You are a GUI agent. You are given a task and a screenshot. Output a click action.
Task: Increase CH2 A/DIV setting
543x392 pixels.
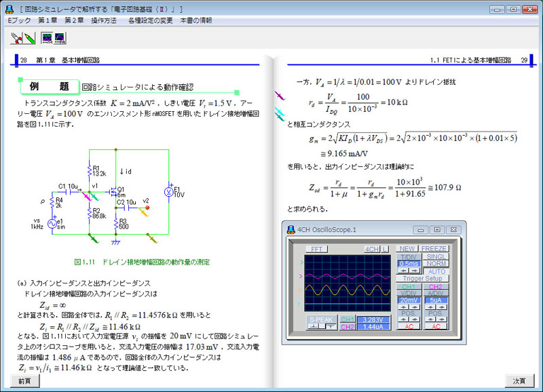442,307
